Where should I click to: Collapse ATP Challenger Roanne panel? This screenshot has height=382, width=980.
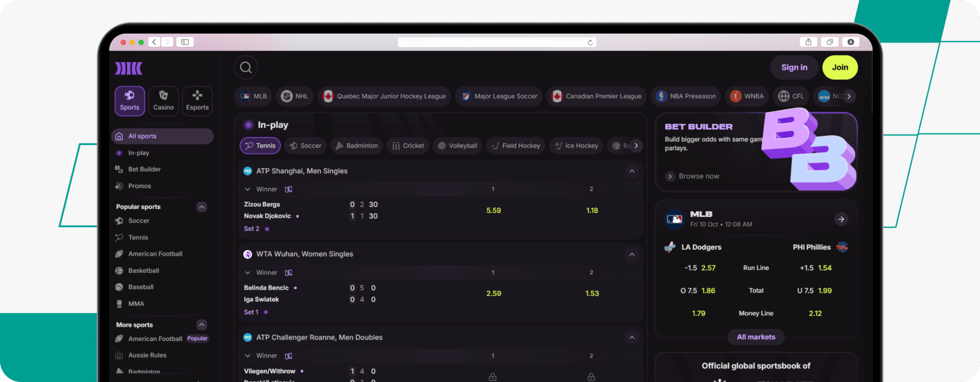pyautogui.click(x=632, y=337)
